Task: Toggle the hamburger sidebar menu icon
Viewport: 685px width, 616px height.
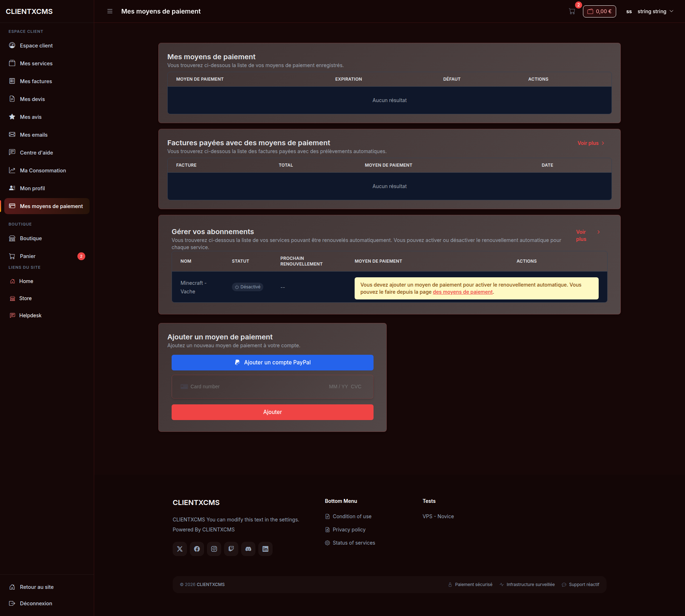Action: (x=110, y=11)
